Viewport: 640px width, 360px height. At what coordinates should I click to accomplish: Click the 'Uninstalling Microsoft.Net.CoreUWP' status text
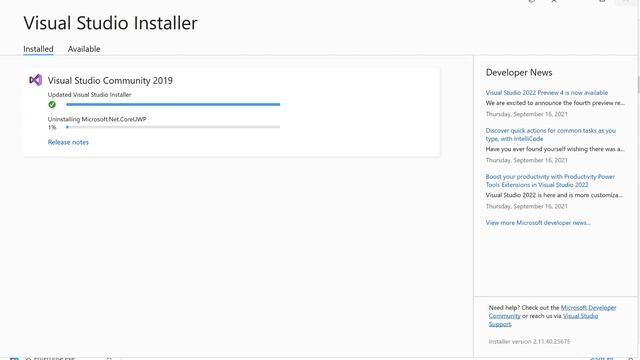click(x=97, y=119)
